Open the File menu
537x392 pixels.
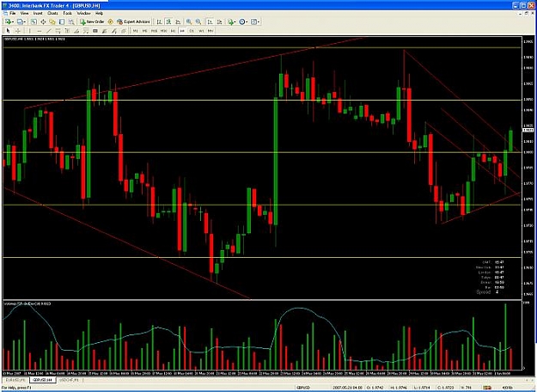[x=13, y=13]
